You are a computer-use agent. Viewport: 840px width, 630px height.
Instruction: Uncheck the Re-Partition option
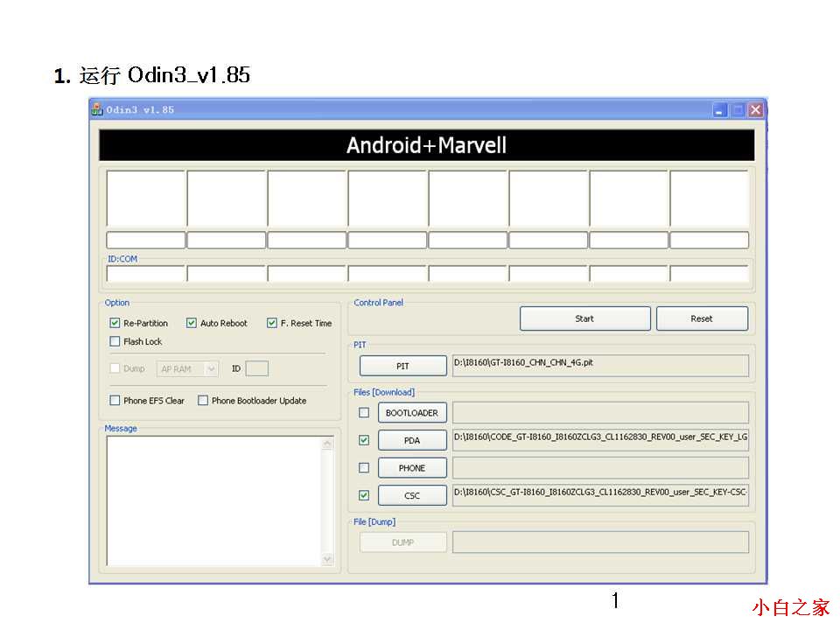(x=115, y=323)
